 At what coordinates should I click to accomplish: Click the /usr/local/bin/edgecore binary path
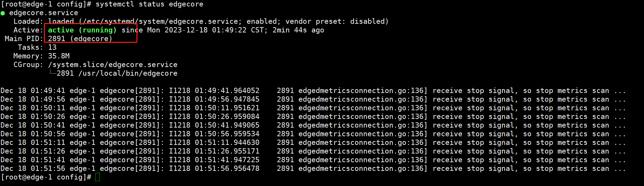point(128,73)
